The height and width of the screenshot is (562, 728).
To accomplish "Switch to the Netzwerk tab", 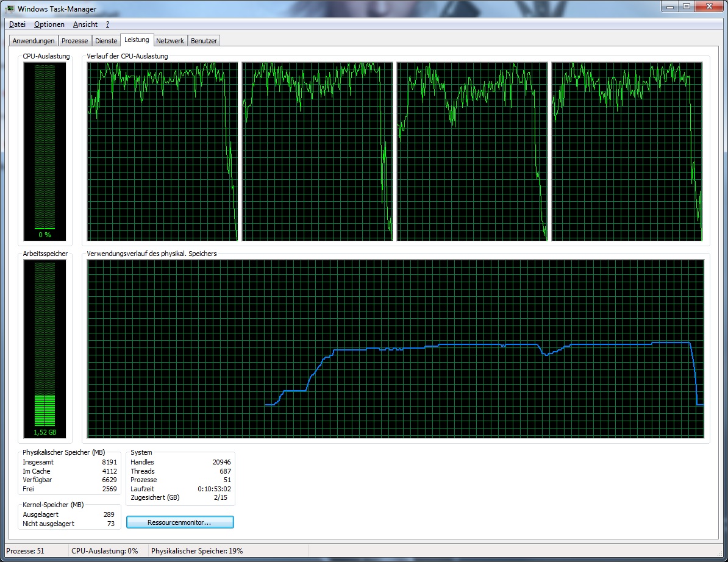I will [x=170, y=41].
